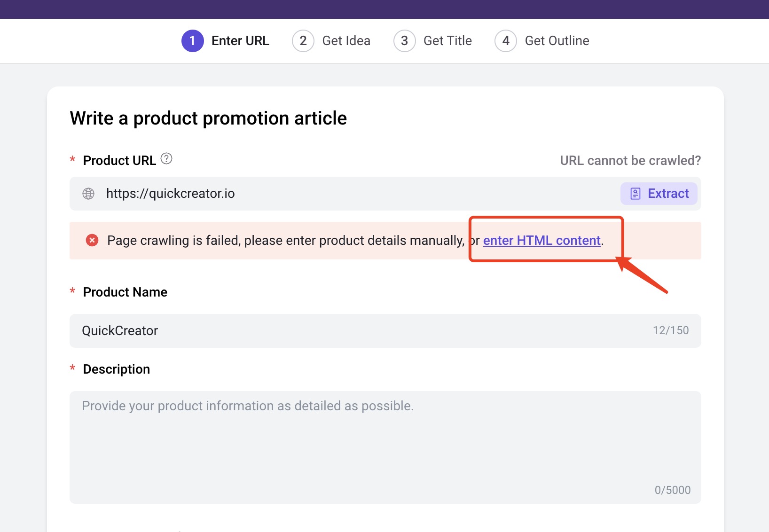Image resolution: width=769 pixels, height=532 pixels.
Task: Click the globe icon in the URL field
Action: point(88,194)
